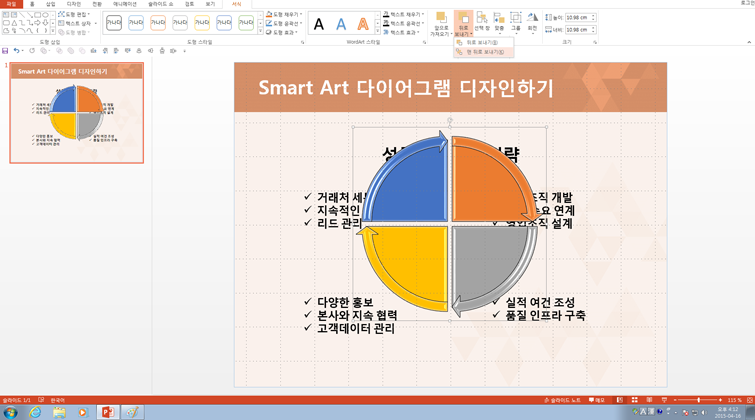Apply the blue WordArt A style

[341, 24]
